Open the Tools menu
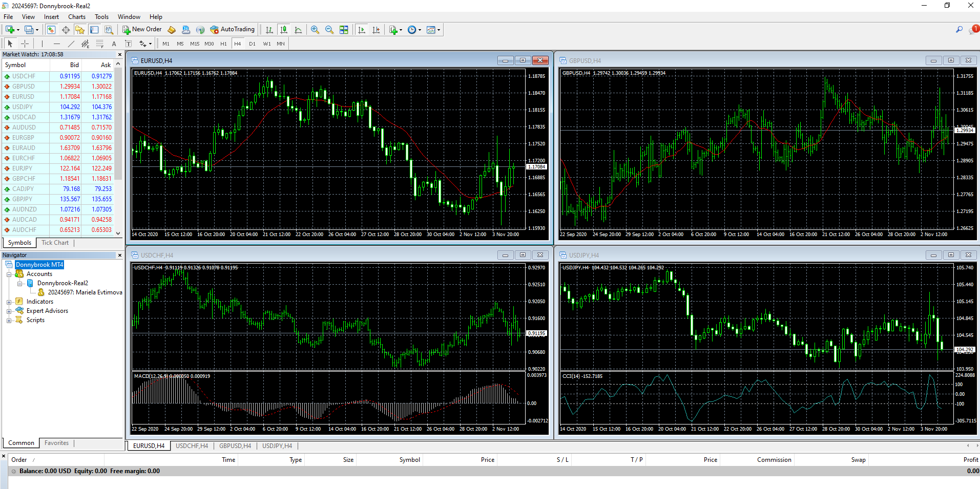Viewport: 980px width, 489px height. click(101, 17)
